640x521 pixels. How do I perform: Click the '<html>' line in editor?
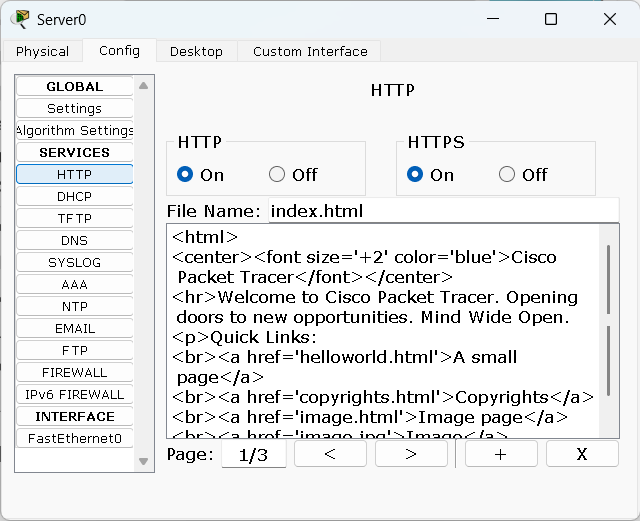pos(205,237)
